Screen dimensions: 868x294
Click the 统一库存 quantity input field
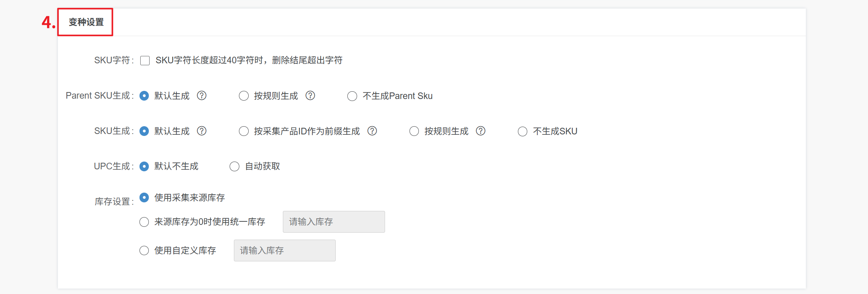(334, 222)
